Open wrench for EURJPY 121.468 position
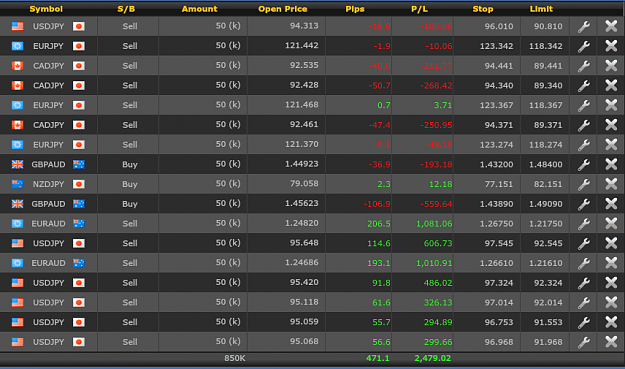The image size is (625, 369). coord(584,105)
